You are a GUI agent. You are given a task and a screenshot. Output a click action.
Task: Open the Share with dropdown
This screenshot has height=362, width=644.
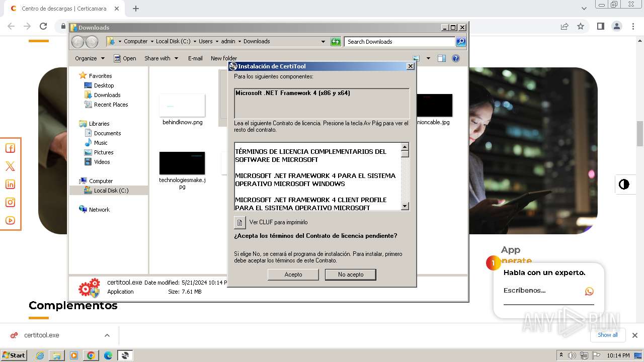coord(161,58)
